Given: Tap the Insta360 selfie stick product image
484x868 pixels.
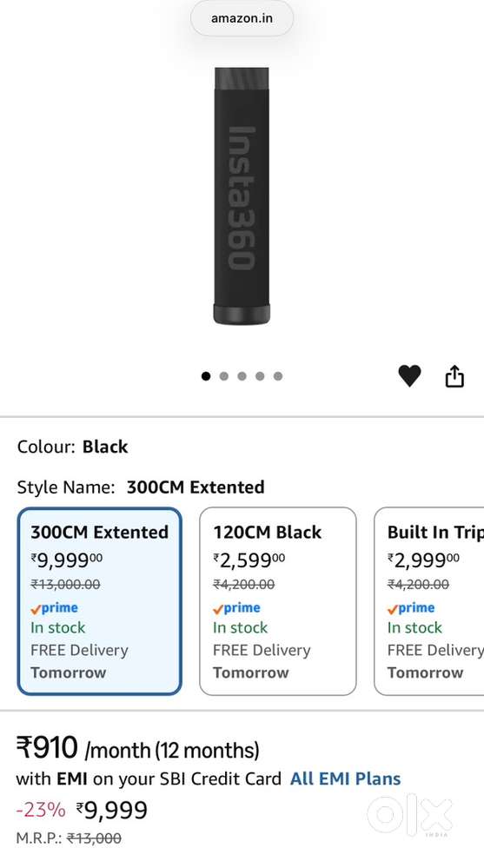Looking at the screenshot, I should (242, 196).
